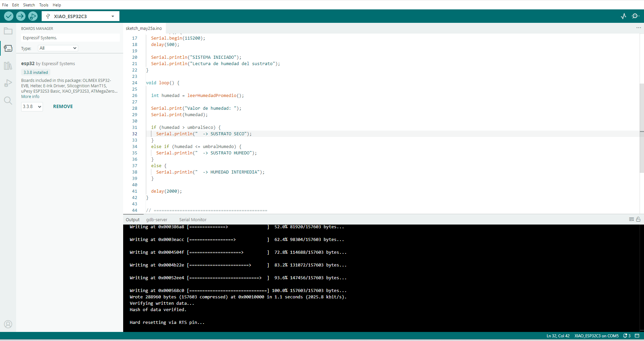Screen dimensions: 644x341
Task: Click the void loop() line
Action: [x=163, y=83]
